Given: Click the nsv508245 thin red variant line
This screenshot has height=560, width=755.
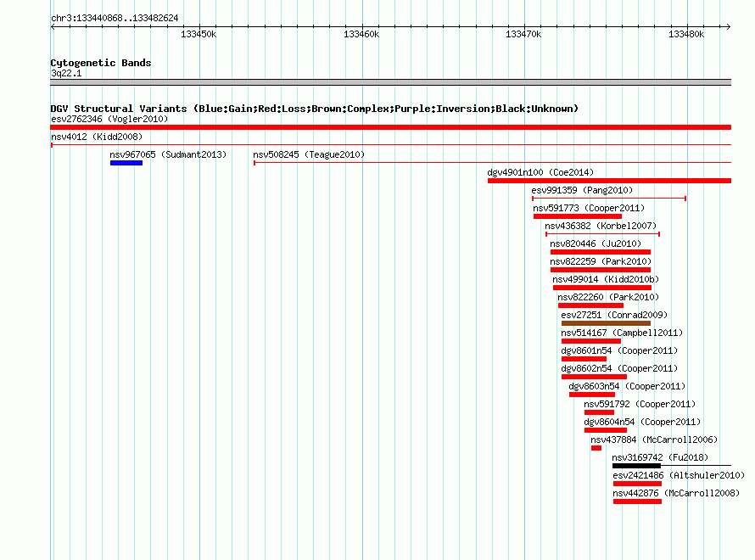Looking at the screenshot, I should (493, 163).
